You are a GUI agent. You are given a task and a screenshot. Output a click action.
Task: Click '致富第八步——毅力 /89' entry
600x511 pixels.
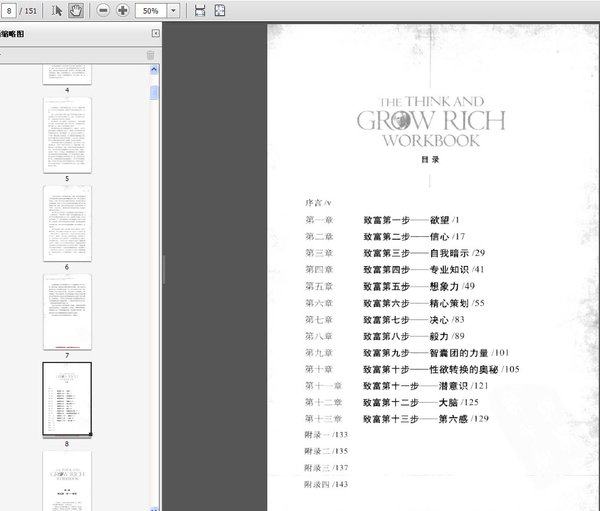[x=414, y=336]
